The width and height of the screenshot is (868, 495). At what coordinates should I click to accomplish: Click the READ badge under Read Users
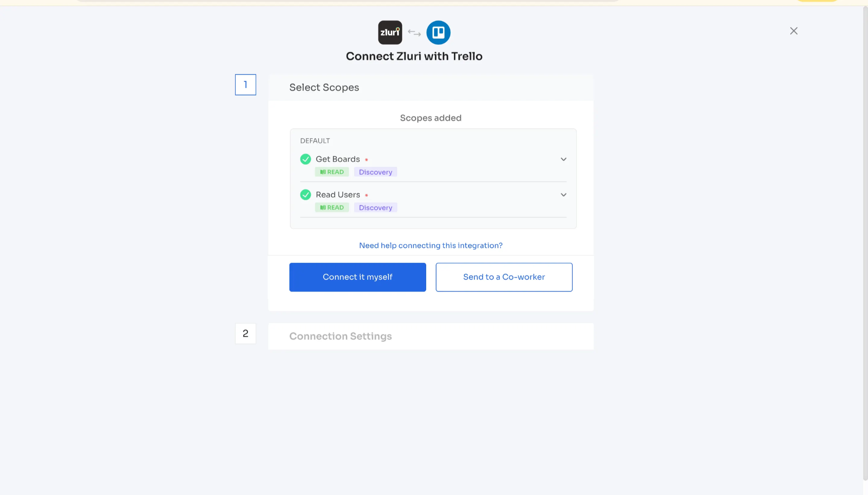pyautogui.click(x=332, y=208)
